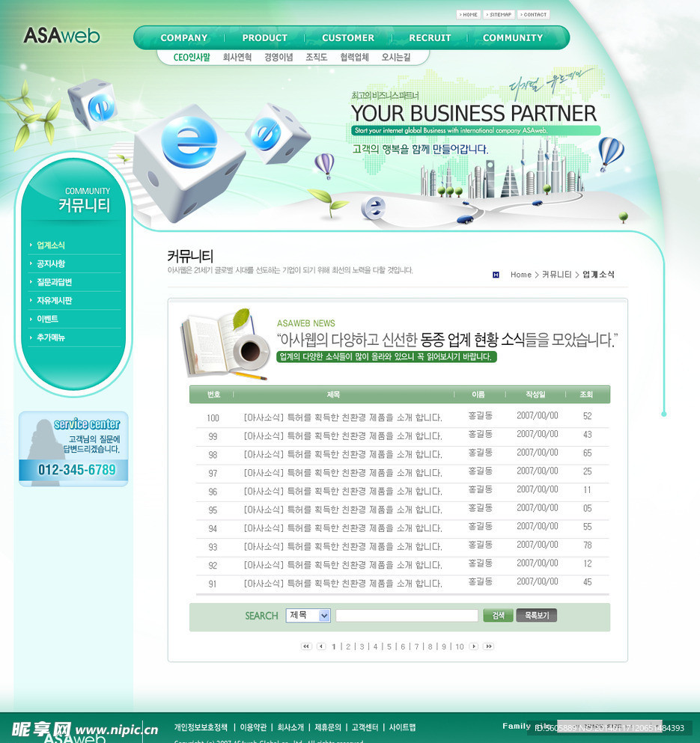Screen dimensions: 700x743
Task: Click the breadcrumb home icon
Action: (496, 275)
